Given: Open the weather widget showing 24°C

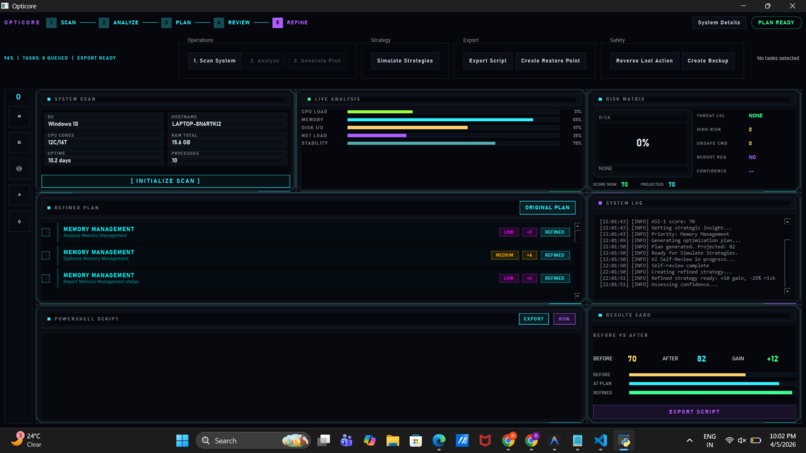Looking at the screenshot, I should coord(27,440).
